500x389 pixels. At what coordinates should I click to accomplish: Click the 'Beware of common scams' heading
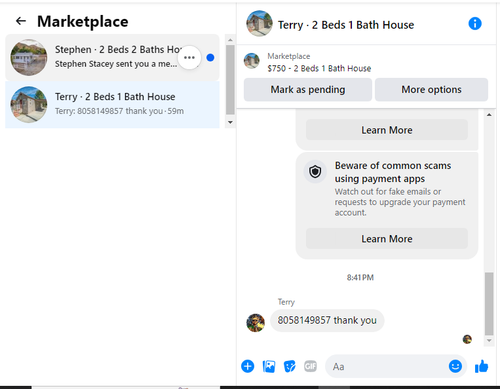coord(393,172)
